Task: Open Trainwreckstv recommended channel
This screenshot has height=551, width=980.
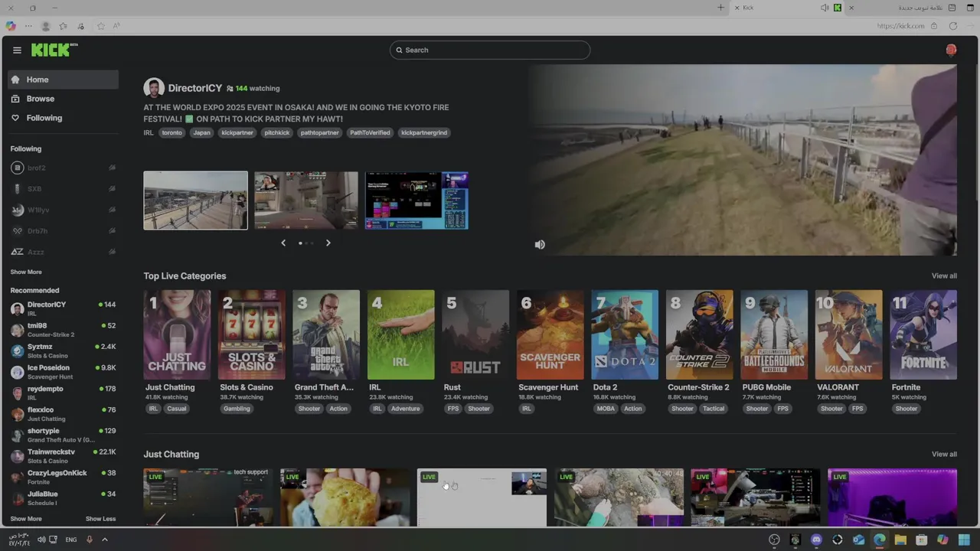Action: (64, 456)
